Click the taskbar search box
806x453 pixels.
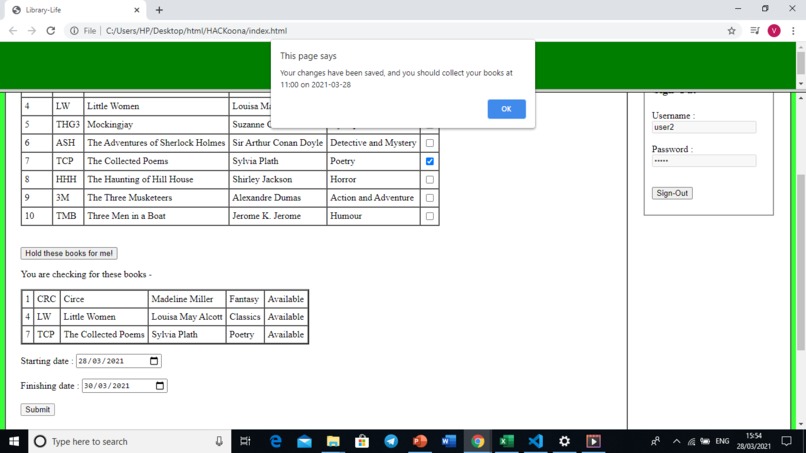130,441
